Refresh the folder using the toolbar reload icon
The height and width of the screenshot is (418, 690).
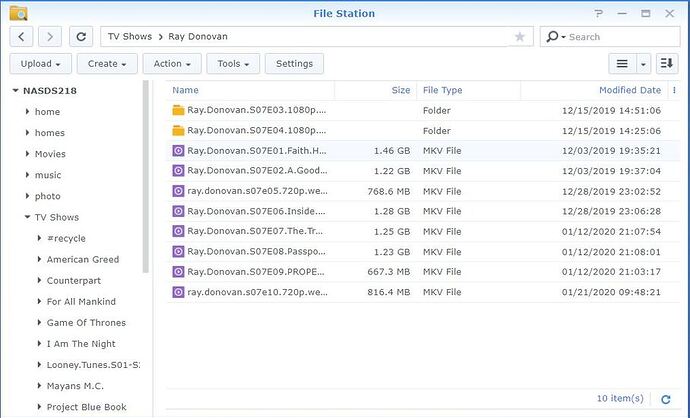81,37
